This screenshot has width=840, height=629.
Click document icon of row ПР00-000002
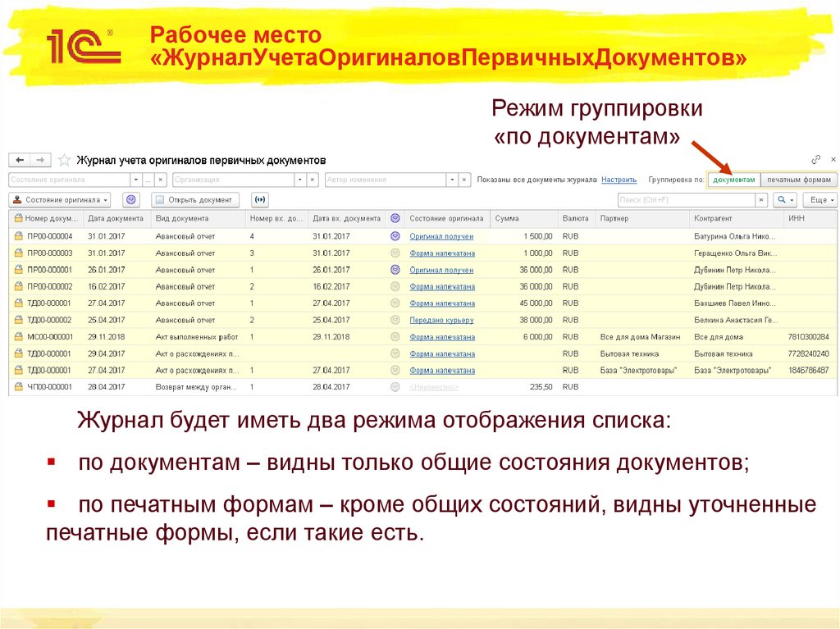point(19,286)
